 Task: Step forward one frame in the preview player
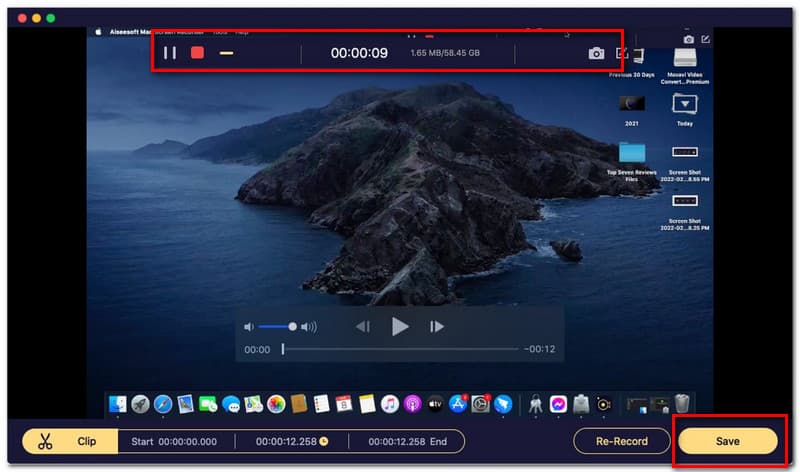click(436, 326)
